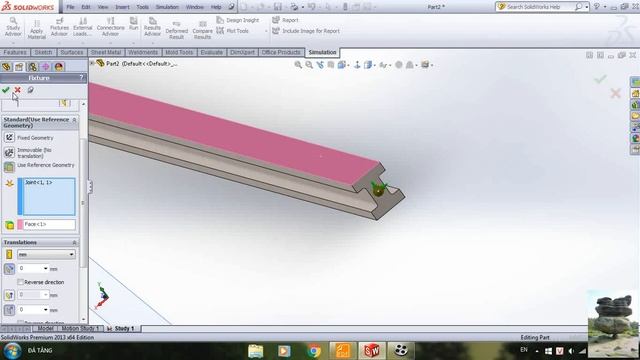This screenshot has height=360, width=640.
Task: Switch to the Model bottom tab
Action: pos(45,328)
